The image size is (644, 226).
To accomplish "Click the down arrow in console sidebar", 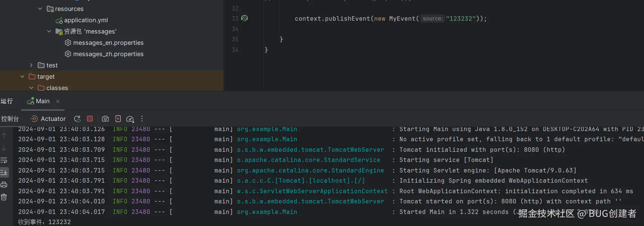I will click(x=4, y=148).
